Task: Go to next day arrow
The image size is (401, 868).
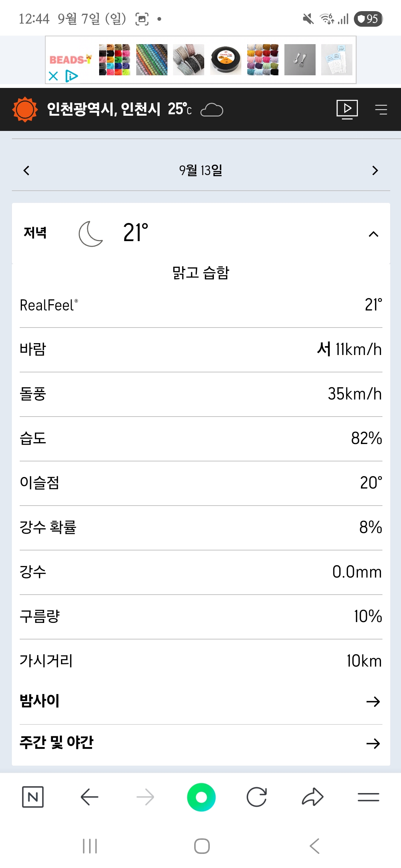Action: tap(375, 171)
